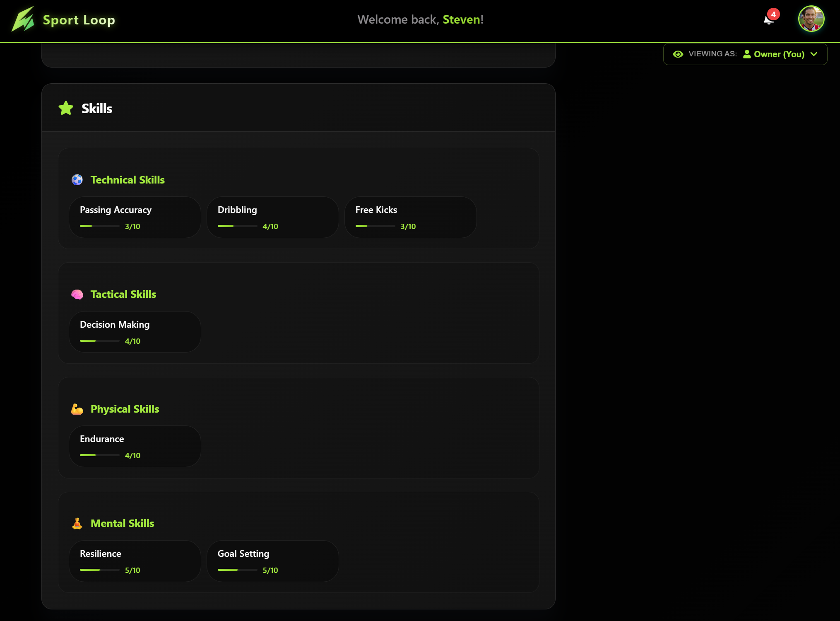Screen dimensions: 840x621
Task: Click the brain Tactical Skills icon
Action: [x=77, y=295]
